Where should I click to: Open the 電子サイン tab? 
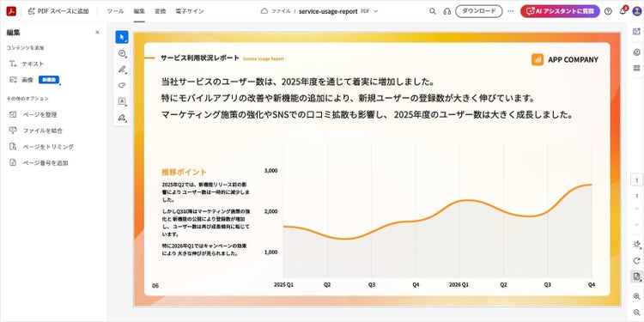[190, 11]
